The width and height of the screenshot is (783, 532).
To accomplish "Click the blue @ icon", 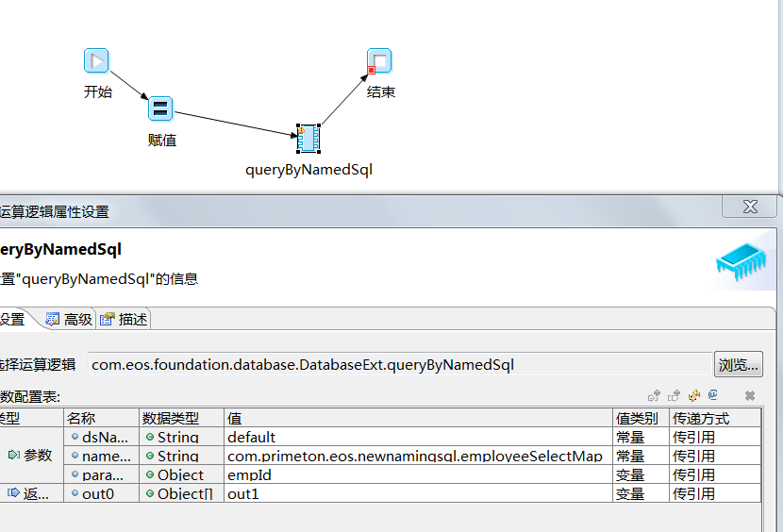I will coord(712,395).
